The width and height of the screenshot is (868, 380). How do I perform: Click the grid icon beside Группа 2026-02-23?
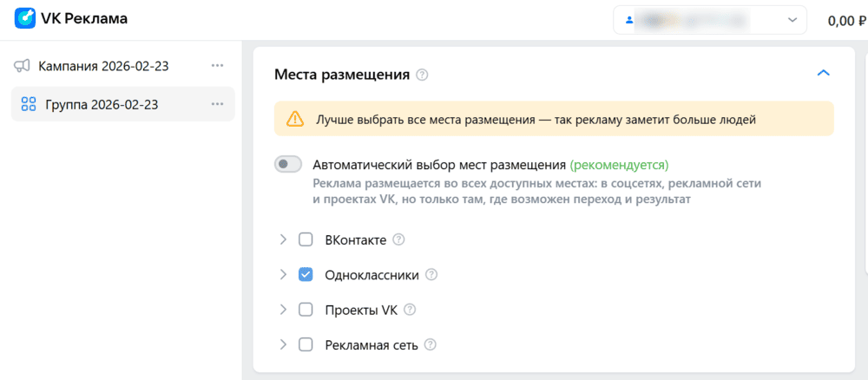point(28,105)
